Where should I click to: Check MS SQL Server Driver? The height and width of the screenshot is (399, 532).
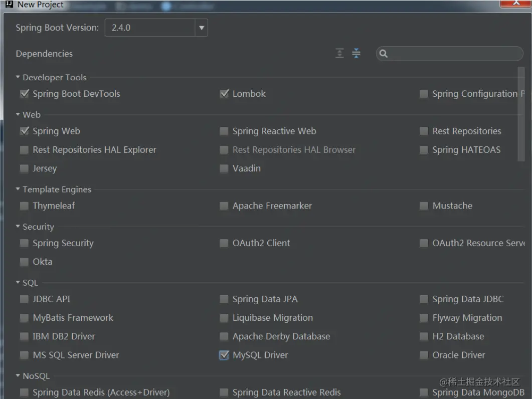24,355
